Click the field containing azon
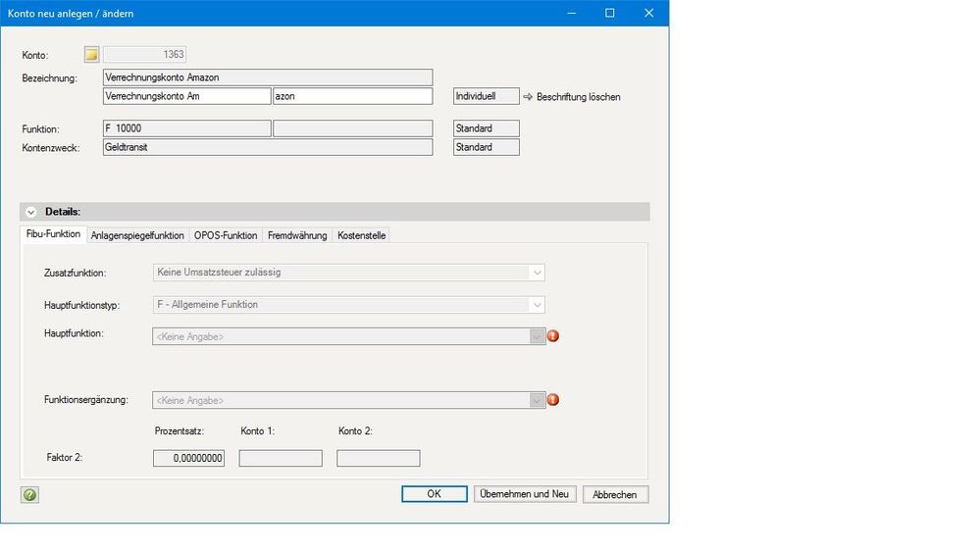980x551 pixels. click(x=352, y=96)
